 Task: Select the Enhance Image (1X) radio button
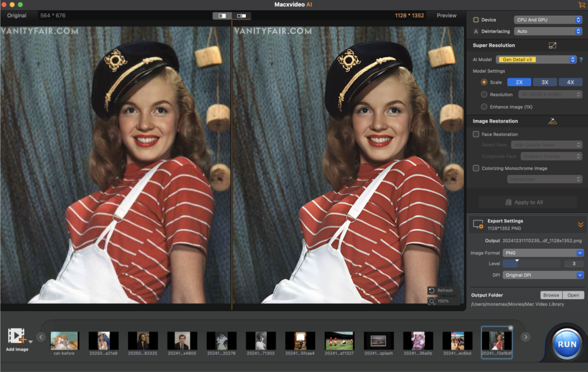click(x=484, y=107)
